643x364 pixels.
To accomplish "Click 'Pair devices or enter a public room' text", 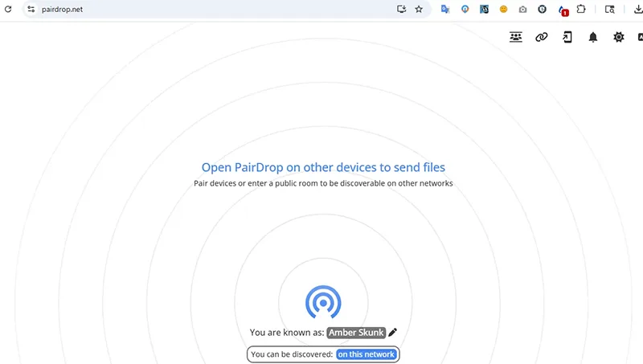I will tap(323, 183).
